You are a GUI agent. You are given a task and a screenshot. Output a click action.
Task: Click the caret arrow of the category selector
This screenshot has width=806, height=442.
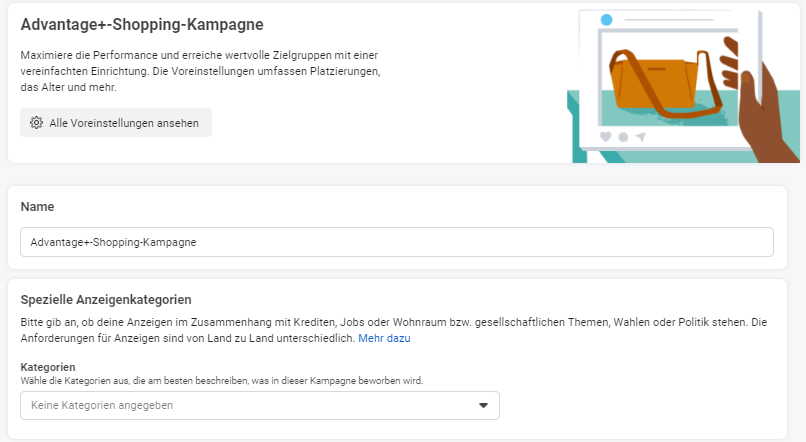[x=483, y=405]
